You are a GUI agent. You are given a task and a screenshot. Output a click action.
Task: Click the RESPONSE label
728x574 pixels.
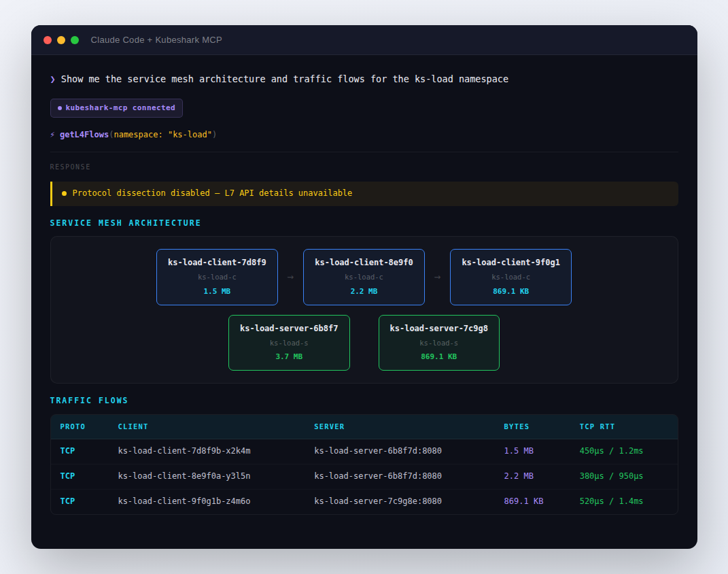[x=70, y=167]
